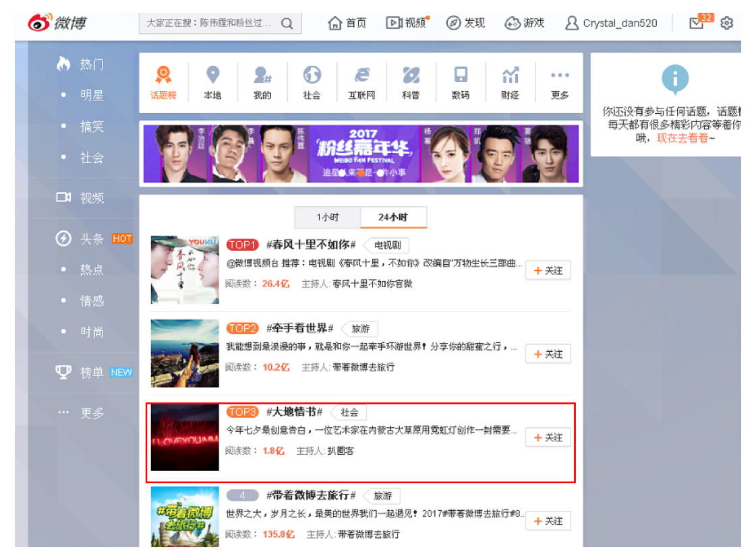This screenshot has width=756, height=560.
Task: Open the 数码 device category icon
Action: (x=461, y=75)
